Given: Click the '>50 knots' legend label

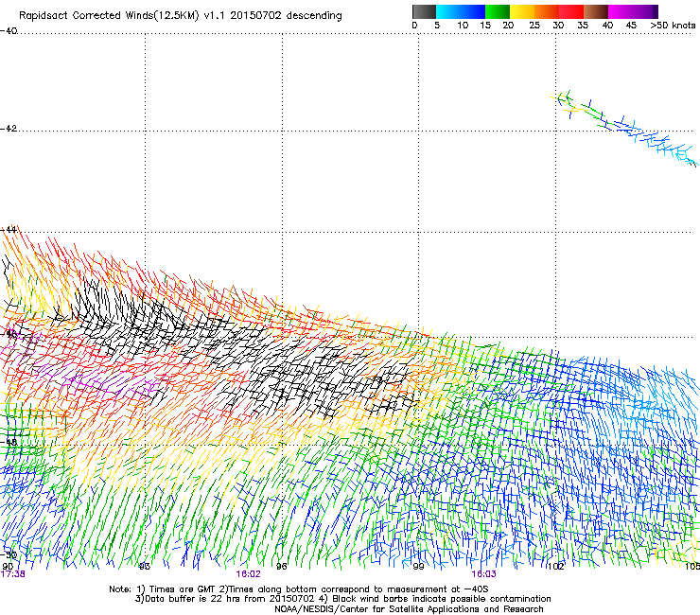Looking at the screenshot, I should coord(673,26).
